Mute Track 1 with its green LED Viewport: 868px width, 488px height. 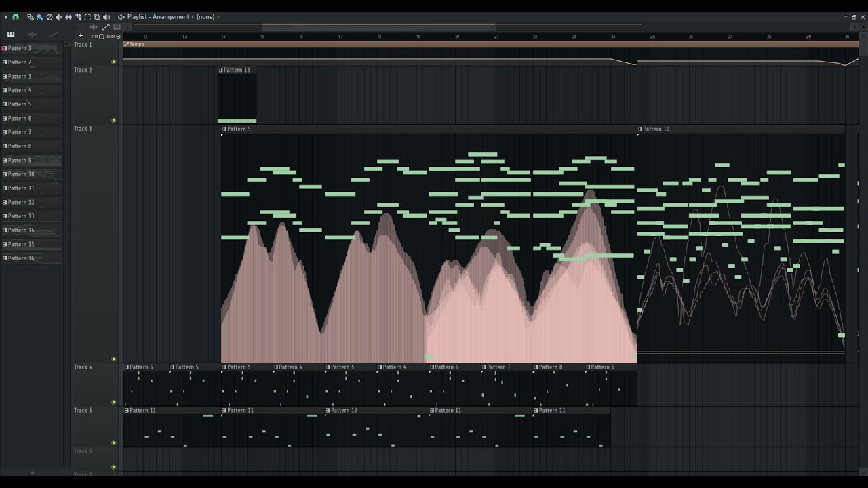[113, 62]
